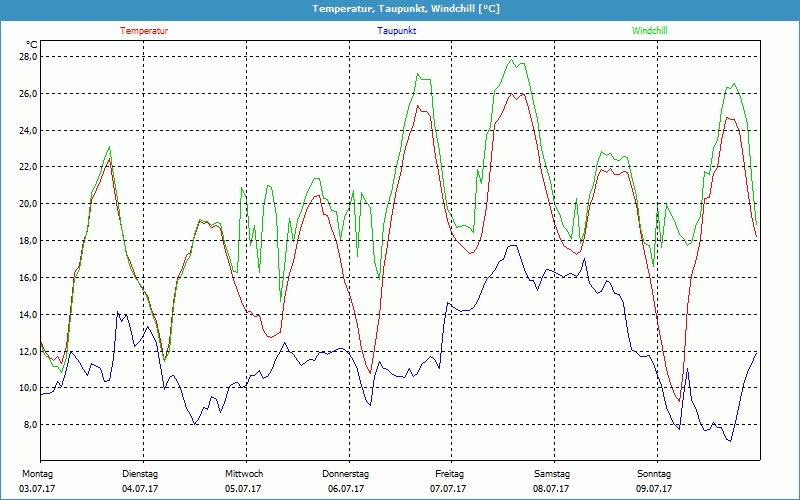Click the Donnerstag day label
800x500 pixels.
click(x=345, y=474)
